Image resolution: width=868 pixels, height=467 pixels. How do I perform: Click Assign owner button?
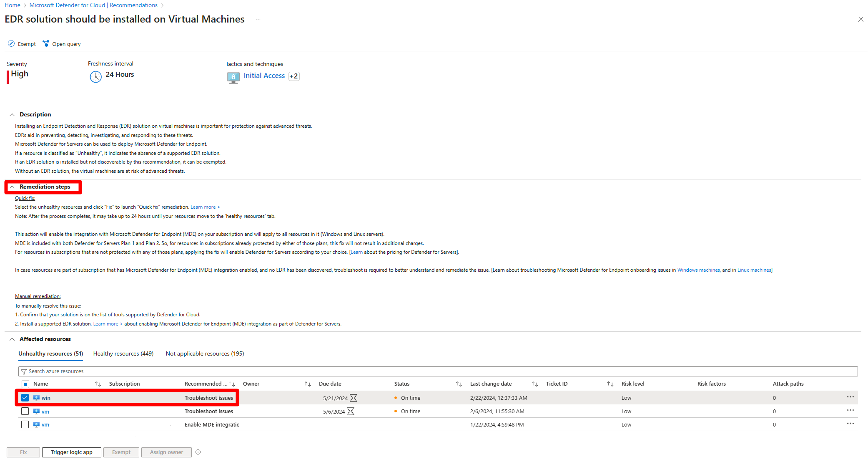click(166, 452)
